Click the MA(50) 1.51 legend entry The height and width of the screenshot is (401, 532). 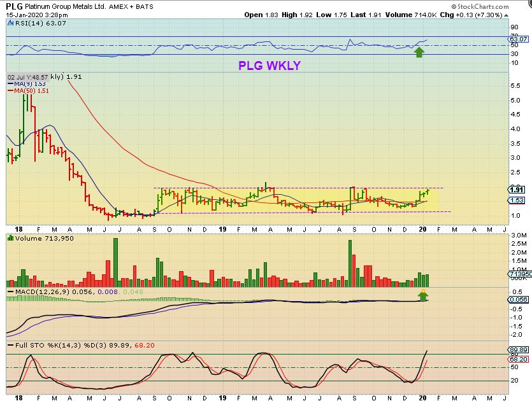28,90
